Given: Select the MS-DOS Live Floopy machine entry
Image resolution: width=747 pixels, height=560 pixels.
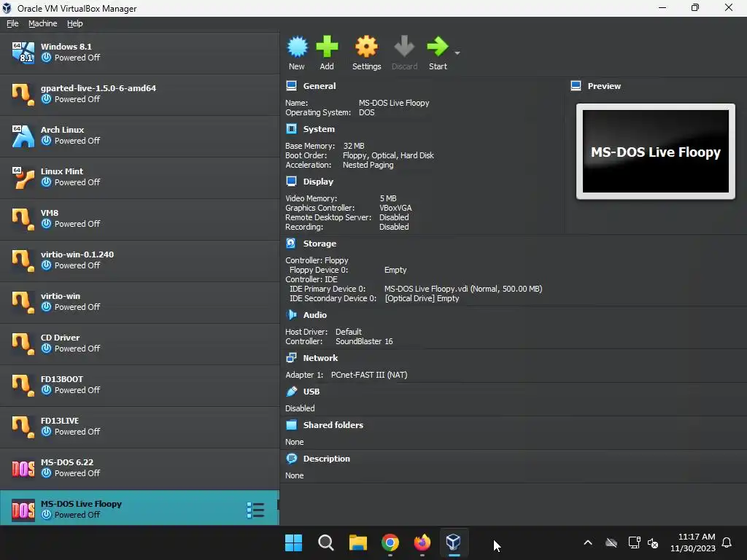Looking at the screenshot, I should pyautogui.click(x=139, y=508).
